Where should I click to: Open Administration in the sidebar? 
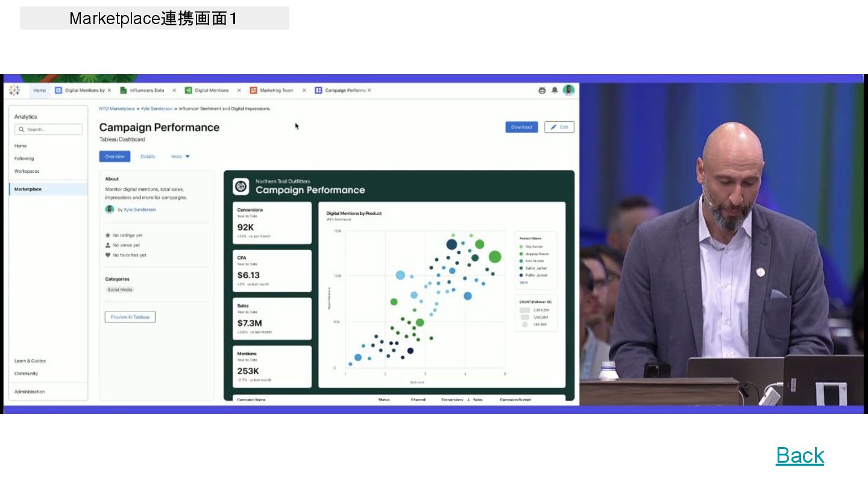point(30,392)
